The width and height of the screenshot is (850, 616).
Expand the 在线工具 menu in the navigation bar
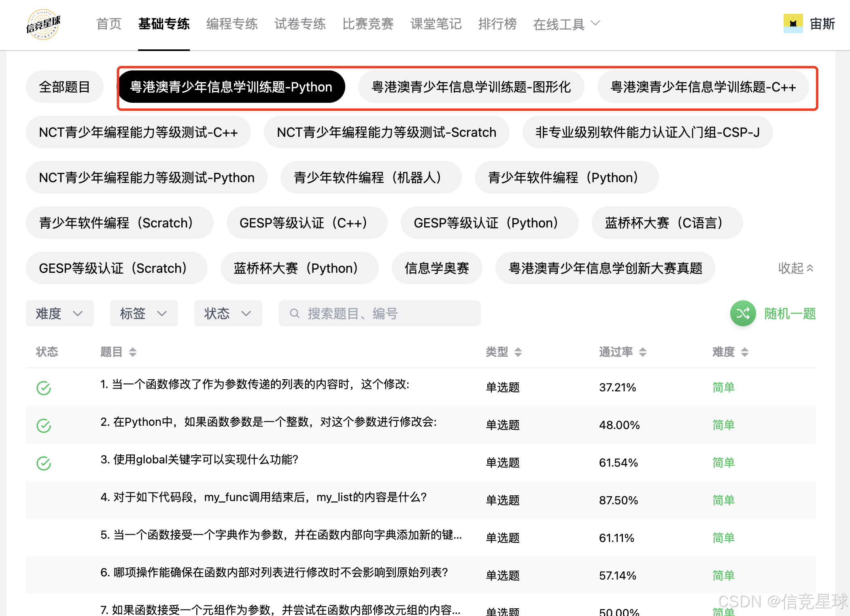point(566,24)
